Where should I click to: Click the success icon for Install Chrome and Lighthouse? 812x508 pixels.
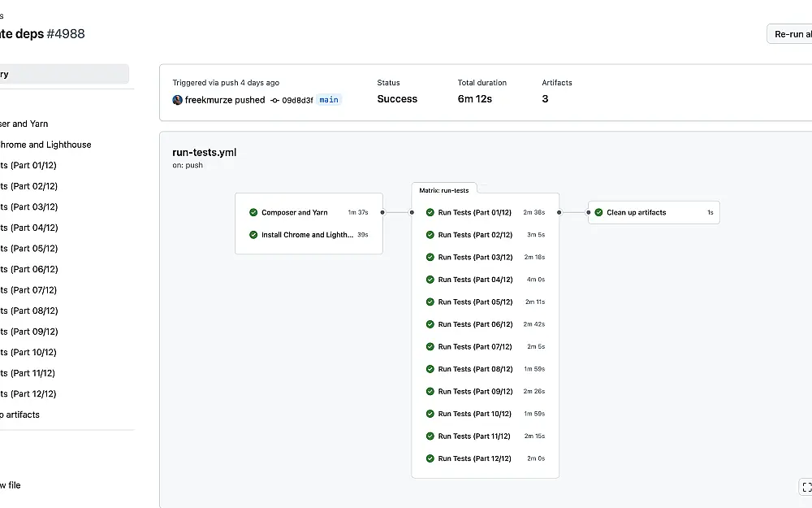(253, 235)
